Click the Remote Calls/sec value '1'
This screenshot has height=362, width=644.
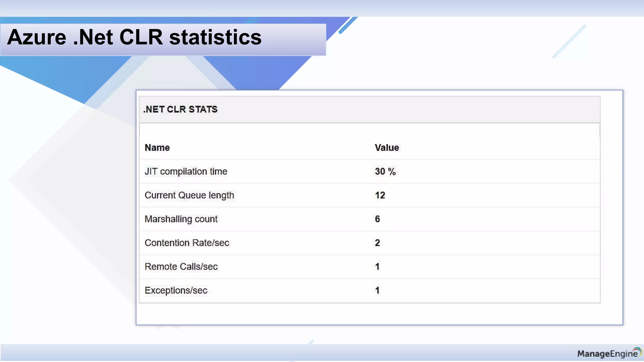point(377,267)
